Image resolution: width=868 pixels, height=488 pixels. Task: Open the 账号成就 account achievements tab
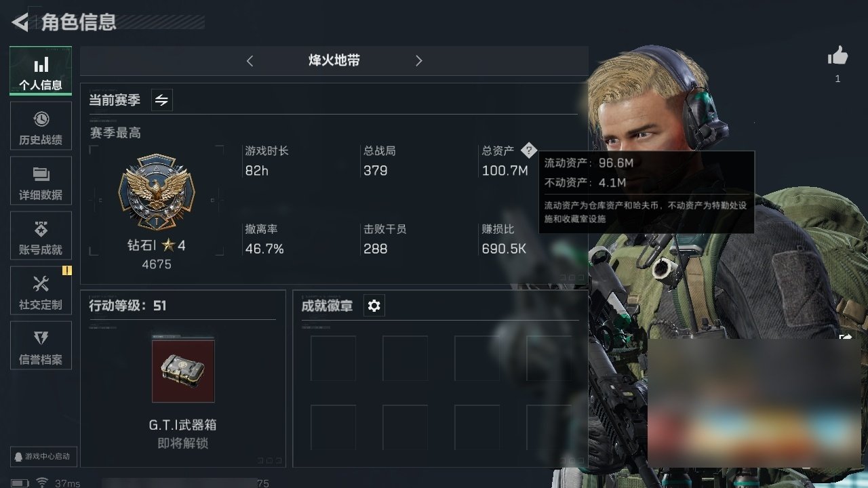(41, 236)
